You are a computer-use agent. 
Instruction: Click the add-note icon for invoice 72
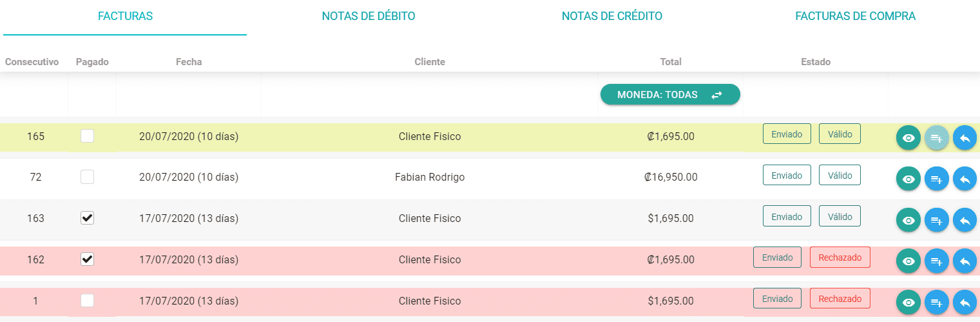click(937, 179)
